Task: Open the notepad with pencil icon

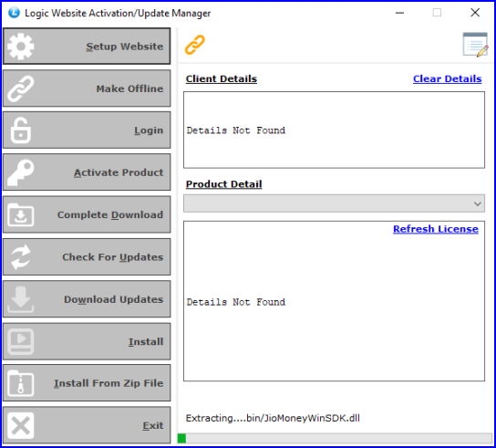Action: click(x=475, y=45)
